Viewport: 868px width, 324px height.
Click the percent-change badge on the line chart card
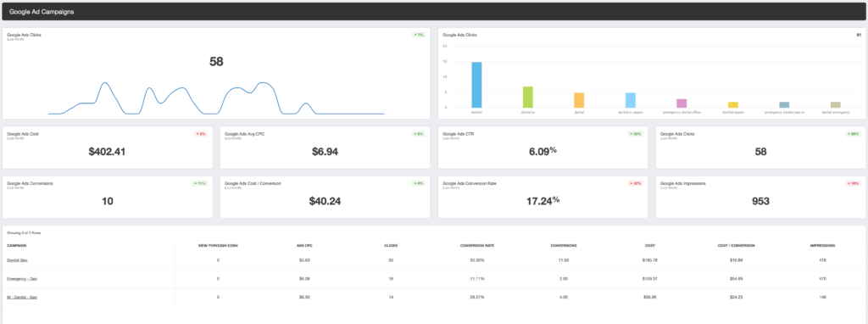[419, 34]
